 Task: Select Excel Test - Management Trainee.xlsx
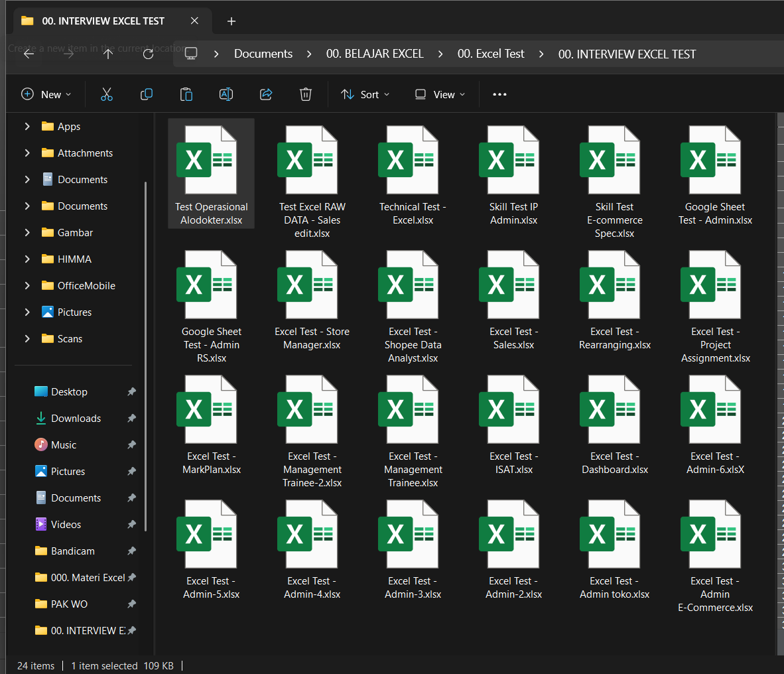point(413,429)
